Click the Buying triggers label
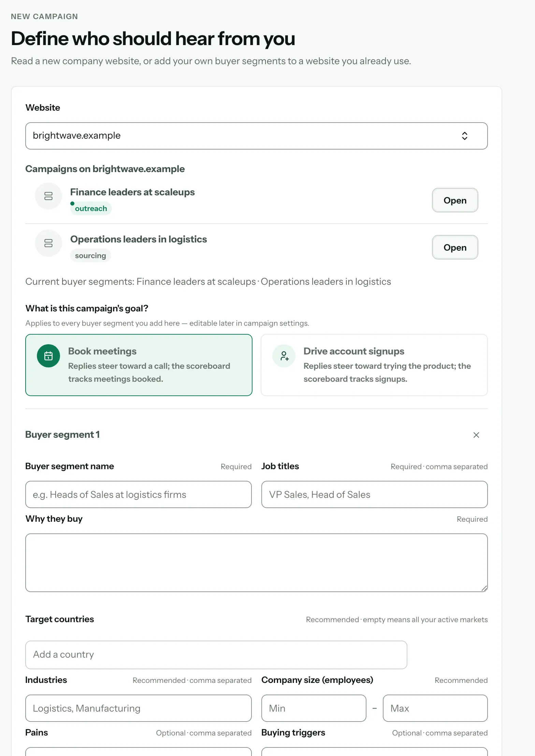Screen dimensions: 535x756 293,732
